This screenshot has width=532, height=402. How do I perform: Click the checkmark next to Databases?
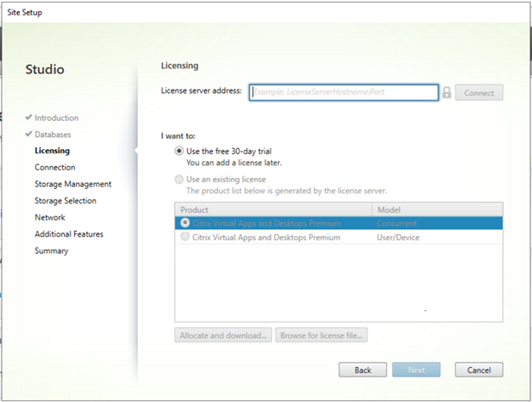(28, 134)
